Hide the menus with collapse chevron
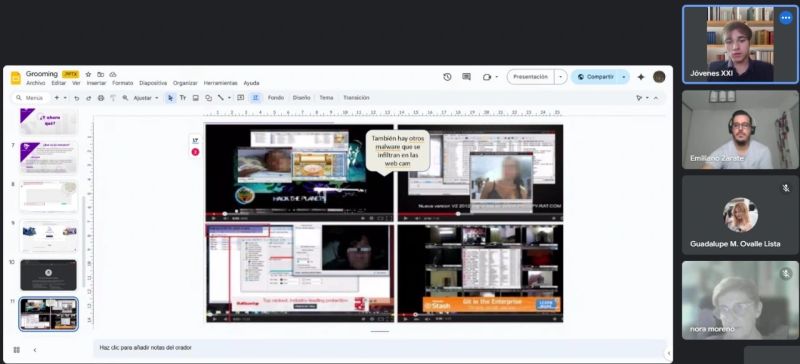The width and height of the screenshot is (800, 364). 656,98
